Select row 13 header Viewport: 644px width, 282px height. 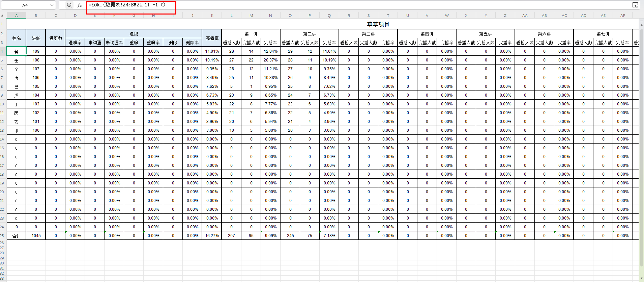pos(3,130)
